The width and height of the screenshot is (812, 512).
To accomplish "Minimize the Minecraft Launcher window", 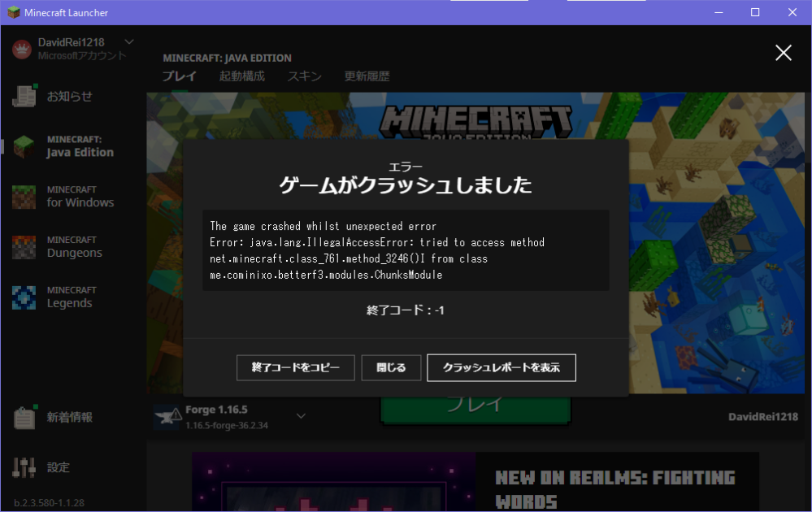I will 719,12.
